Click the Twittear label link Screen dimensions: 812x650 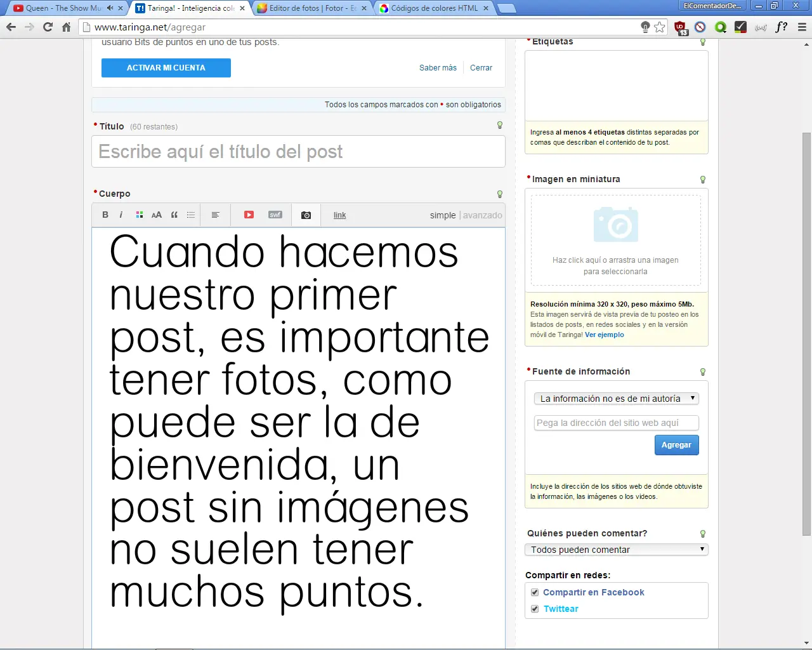point(561,609)
